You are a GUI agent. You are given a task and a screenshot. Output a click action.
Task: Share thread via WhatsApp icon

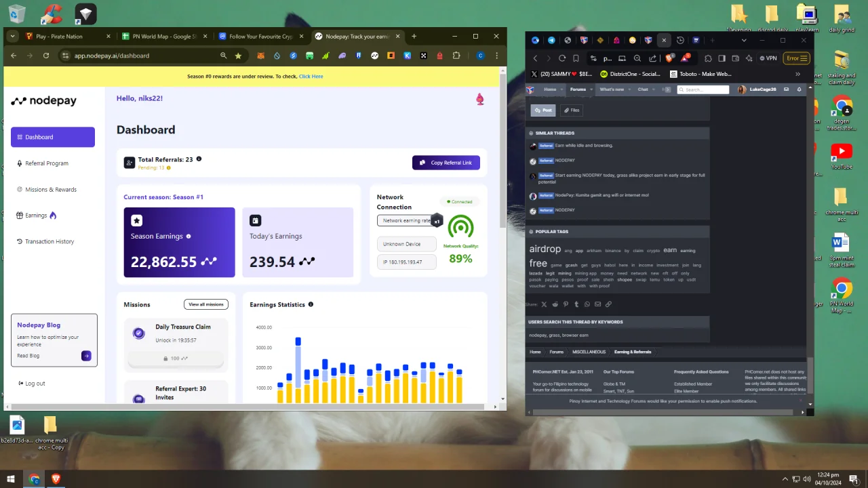(x=587, y=304)
